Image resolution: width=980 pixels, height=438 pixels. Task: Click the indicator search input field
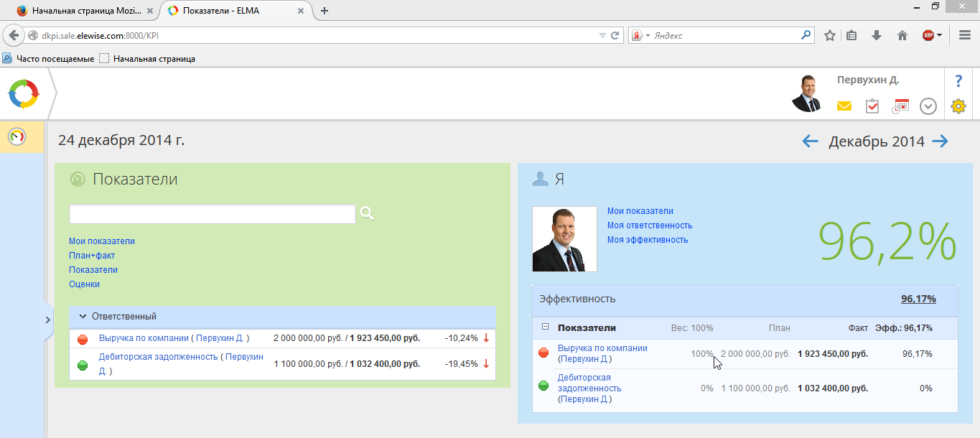212,214
